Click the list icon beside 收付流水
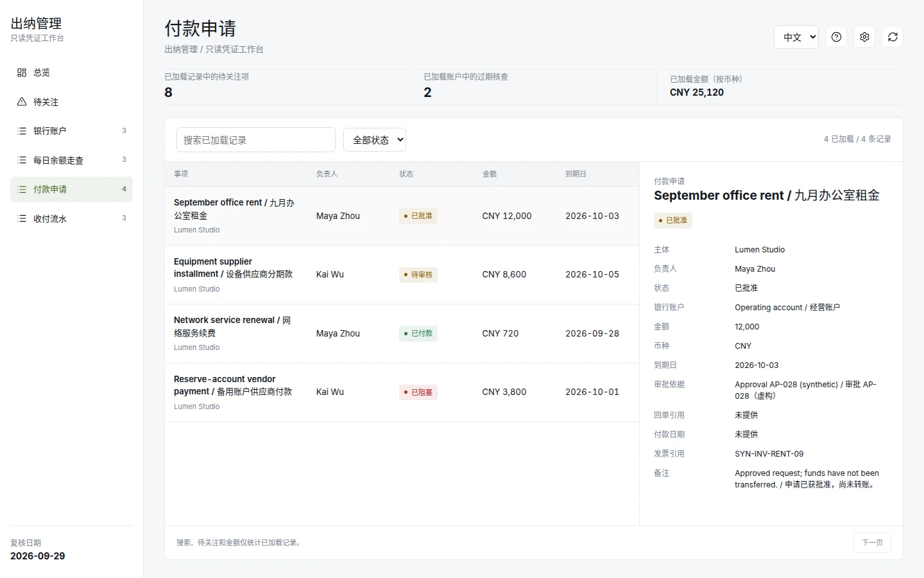The width and height of the screenshot is (924, 578). 22,219
